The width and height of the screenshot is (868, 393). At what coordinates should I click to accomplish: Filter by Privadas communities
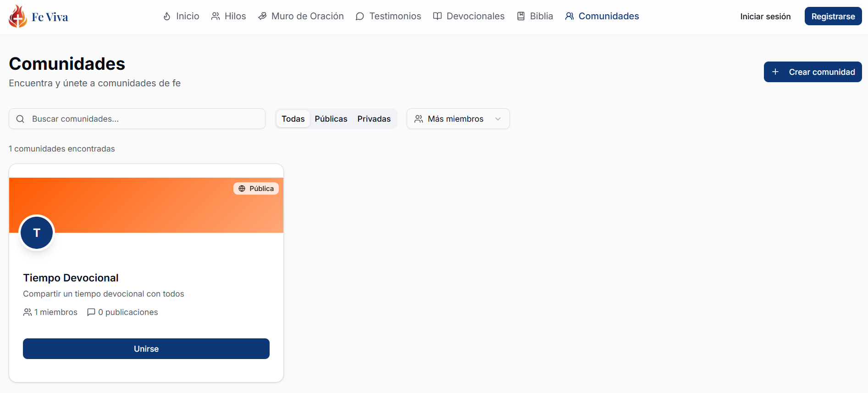coord(374,119)
